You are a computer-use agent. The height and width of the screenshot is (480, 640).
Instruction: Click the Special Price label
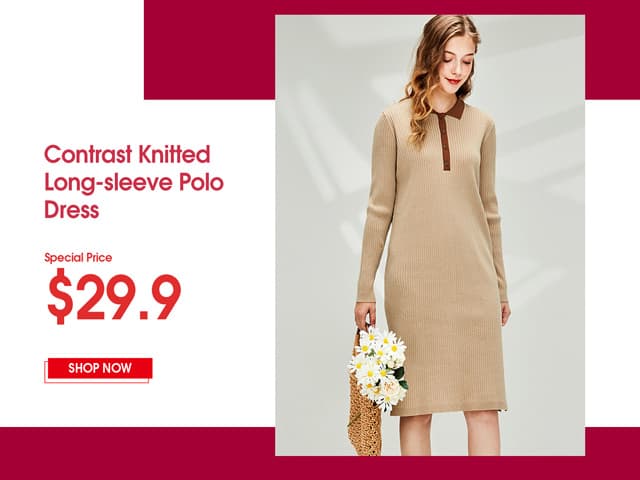coord(78,258)
